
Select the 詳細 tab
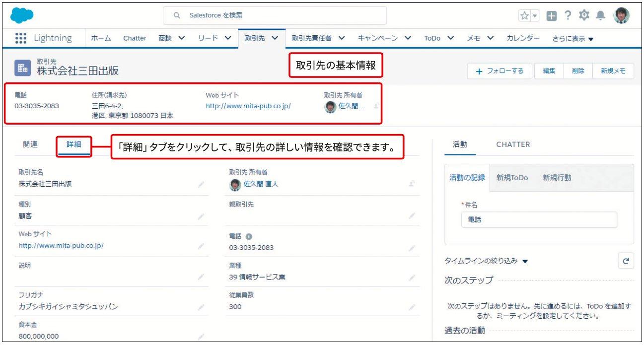click(74, 144)
